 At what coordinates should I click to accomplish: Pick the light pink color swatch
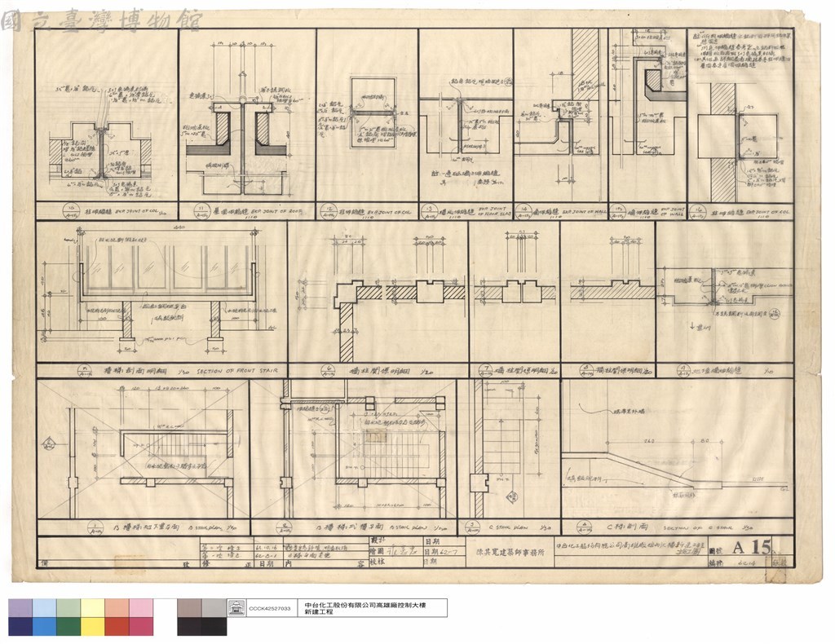pyautogui.click(x=140, y=608)
